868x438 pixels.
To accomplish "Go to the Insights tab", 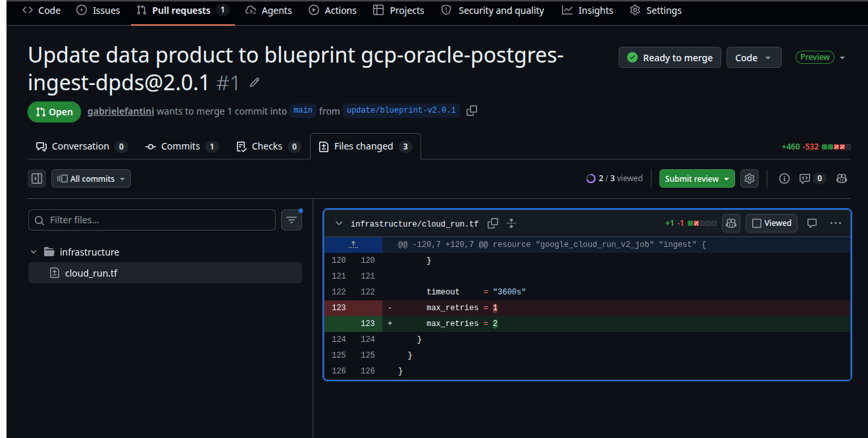I will point(588,11).
